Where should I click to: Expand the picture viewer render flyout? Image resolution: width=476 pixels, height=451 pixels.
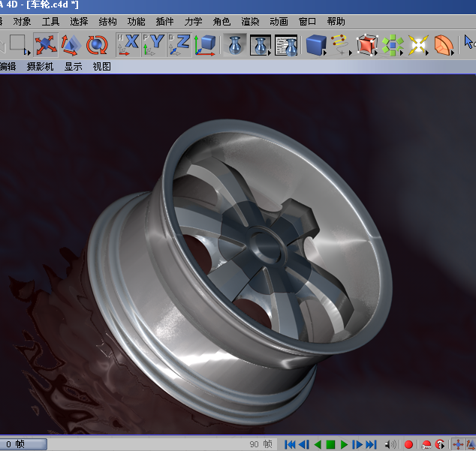[269, 53]
